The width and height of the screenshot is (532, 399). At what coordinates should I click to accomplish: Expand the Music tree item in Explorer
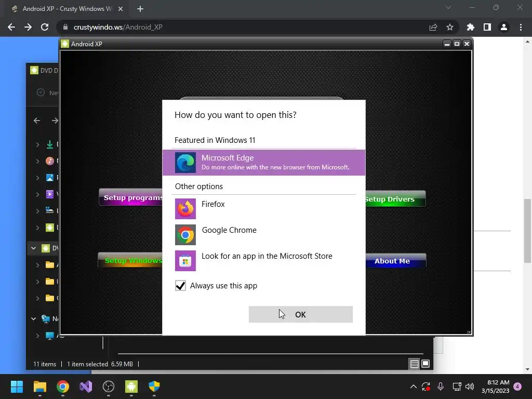(x=37, y=161)
